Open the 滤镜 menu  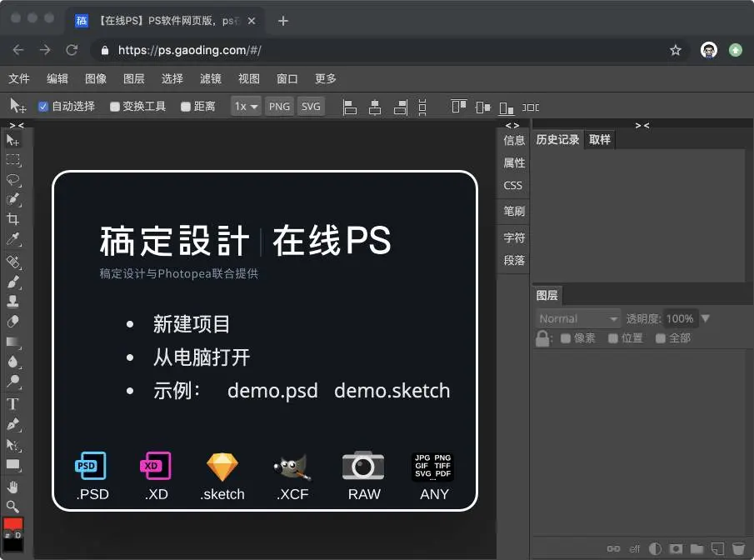[210, 78]
